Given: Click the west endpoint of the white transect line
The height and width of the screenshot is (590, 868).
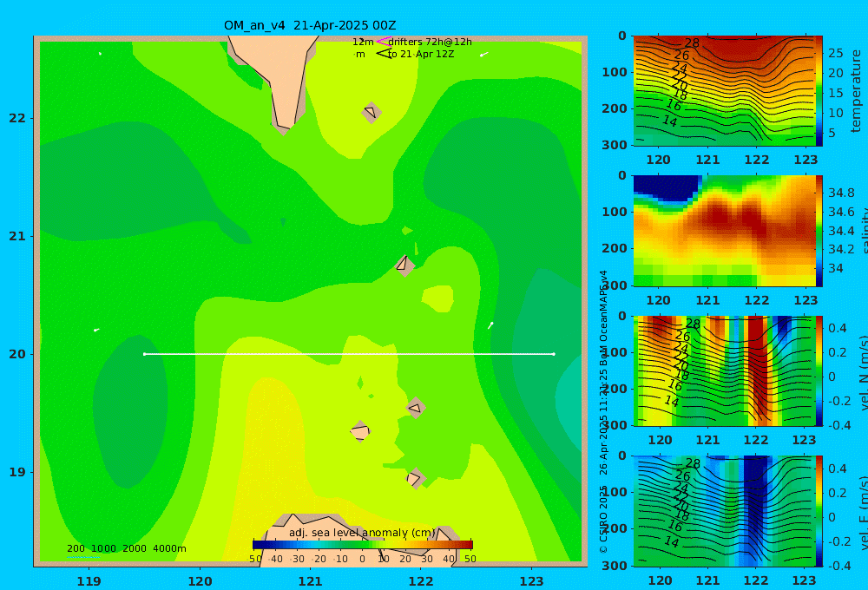Looking at the screenshot, I should point(144,354).
